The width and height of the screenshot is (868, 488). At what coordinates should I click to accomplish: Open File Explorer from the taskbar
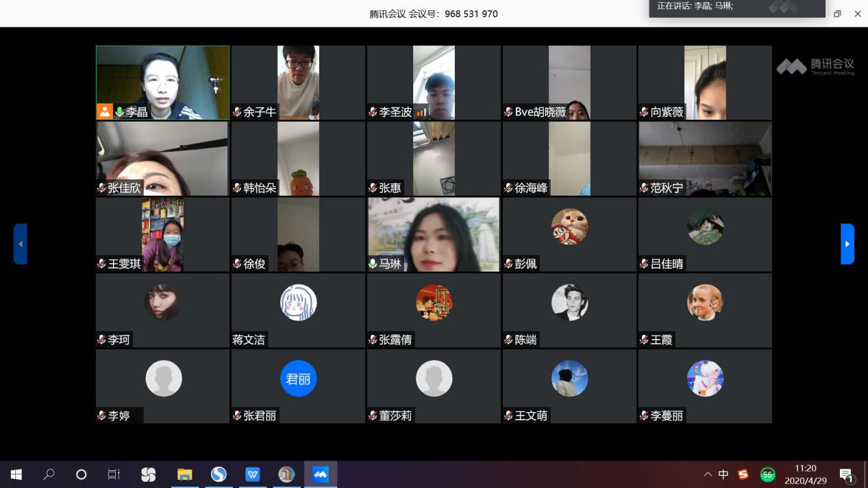click(x=184, y=474)
